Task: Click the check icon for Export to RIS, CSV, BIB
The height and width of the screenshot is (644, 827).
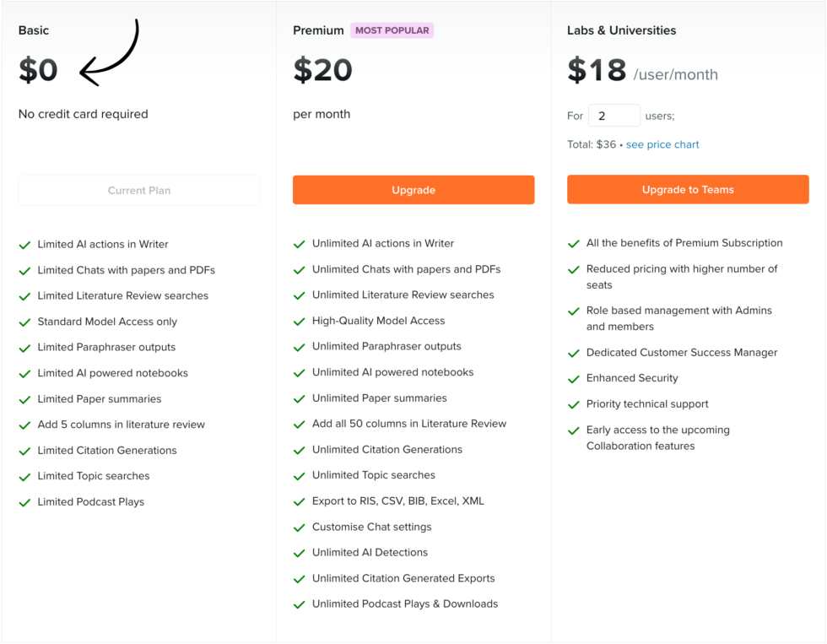Action: pos(300,501)
